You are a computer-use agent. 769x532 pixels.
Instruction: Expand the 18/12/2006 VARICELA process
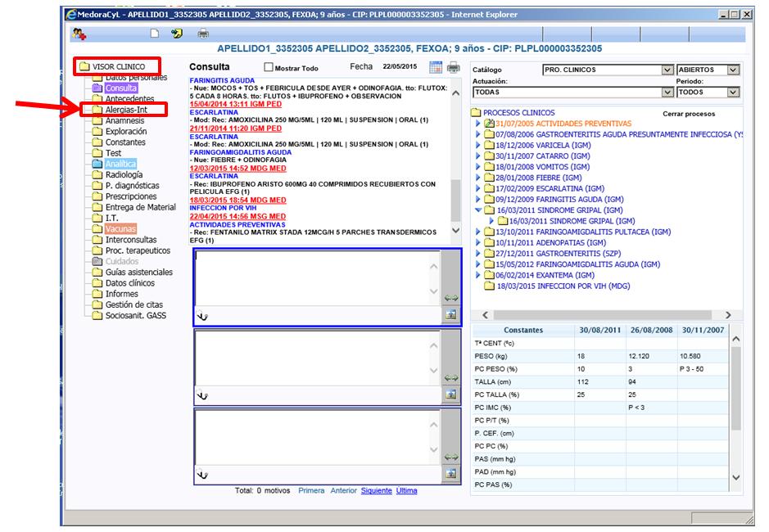click(479, 145)
